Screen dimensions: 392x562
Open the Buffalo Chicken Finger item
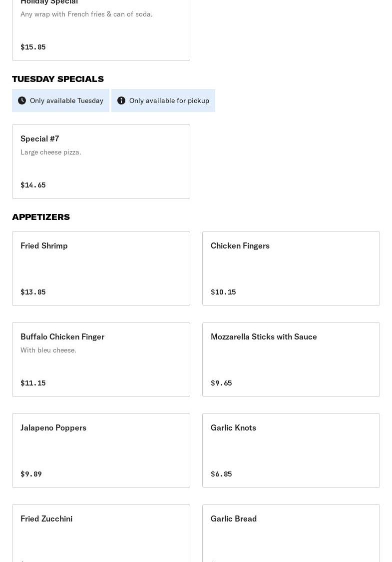101,359
